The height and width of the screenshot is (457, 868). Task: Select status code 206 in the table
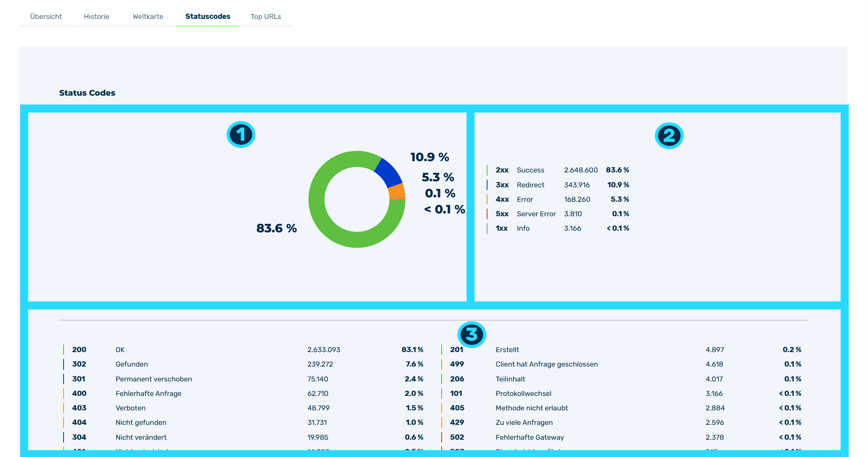(457, 379)
